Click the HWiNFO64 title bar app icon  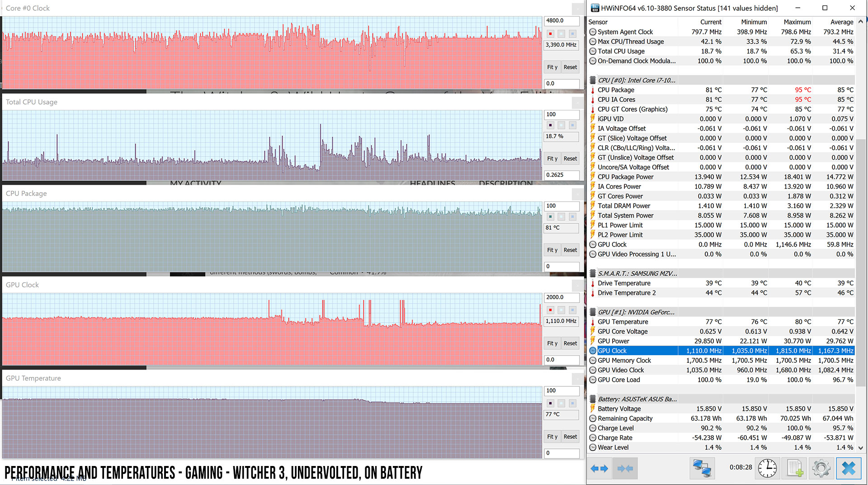pyautogui.click(x=594, y=8)
